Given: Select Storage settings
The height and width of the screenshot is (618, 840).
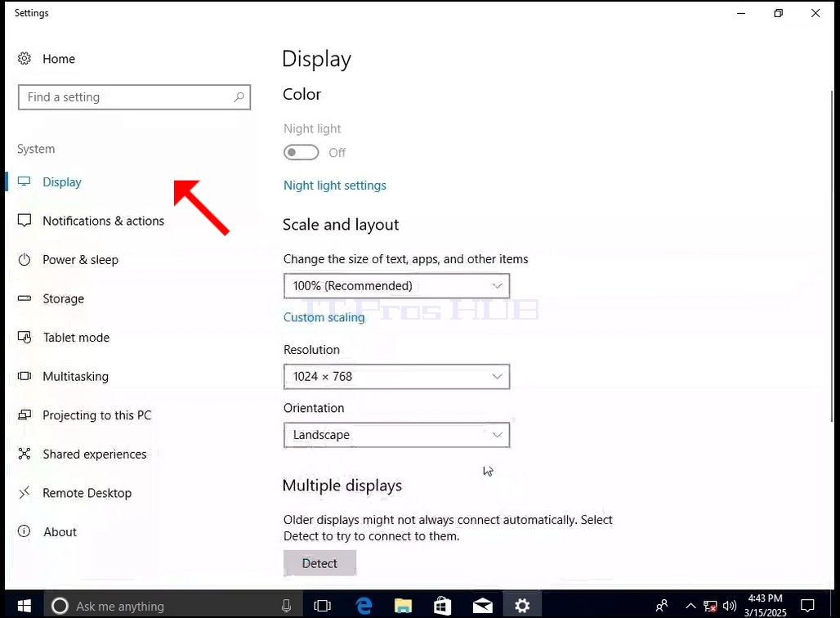Looking at the screenshot, I should tap(63, 298).
